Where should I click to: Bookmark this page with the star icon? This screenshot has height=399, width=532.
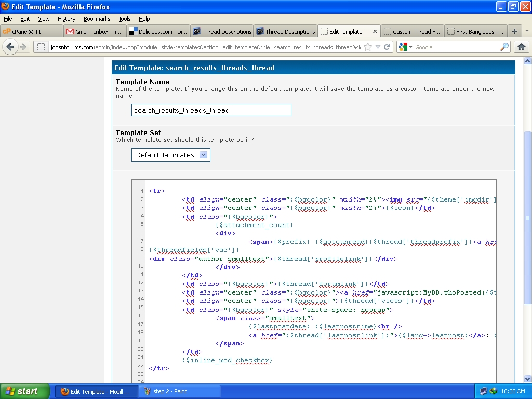(x=368, y=47)
